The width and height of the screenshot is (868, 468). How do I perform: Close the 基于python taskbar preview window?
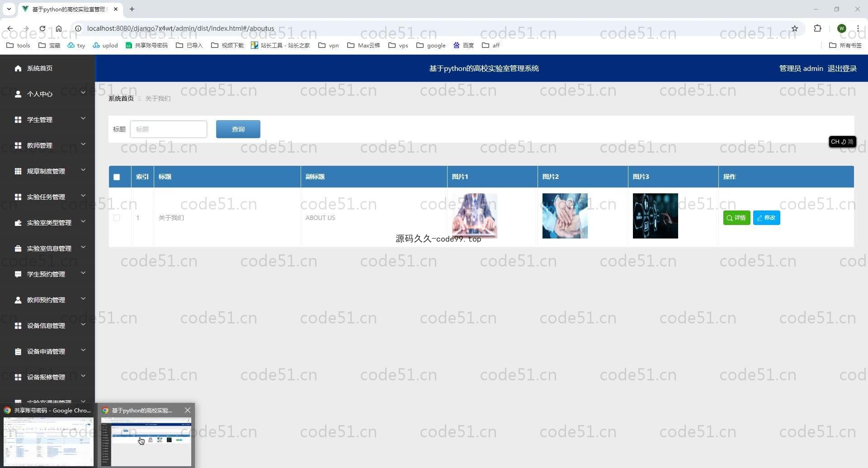pyautogui.click(x=188, y=410)
